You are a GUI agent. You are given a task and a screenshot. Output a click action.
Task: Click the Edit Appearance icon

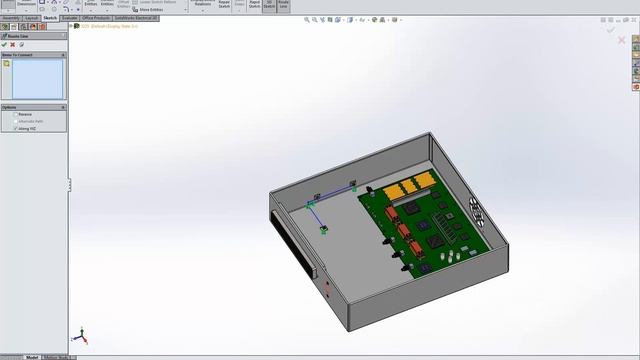tap(374, 20)
